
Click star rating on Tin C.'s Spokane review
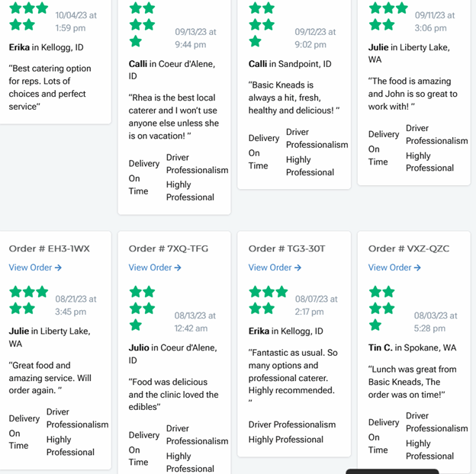[x=383, y=308]
